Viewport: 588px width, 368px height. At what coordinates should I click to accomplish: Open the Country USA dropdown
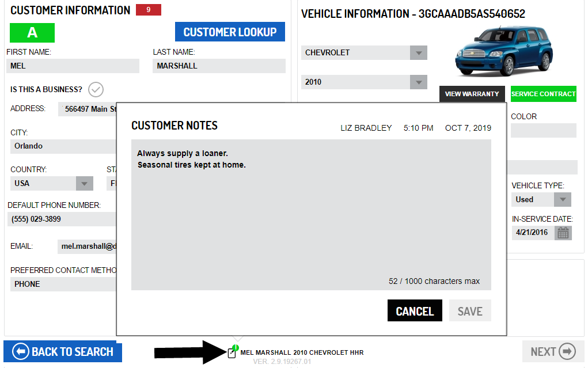click(85, 184)
